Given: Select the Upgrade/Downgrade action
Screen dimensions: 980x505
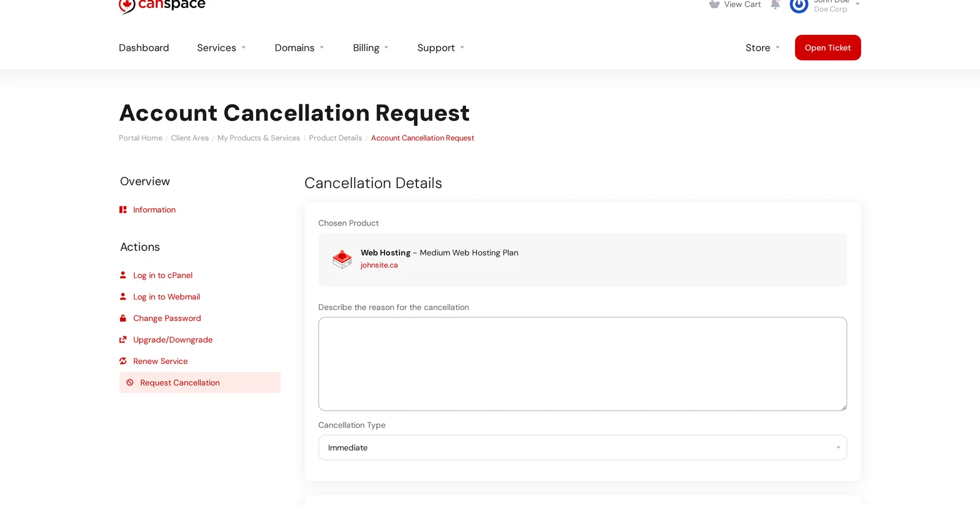Looking at the screenshot, I should 173,340.
